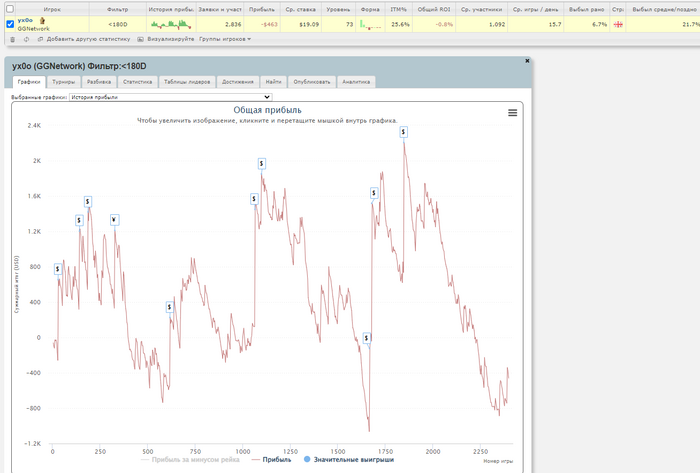Sort by 'Ср. игры / день' column header
Viewport: 700px width, 473px height.
tap(535, 9)
